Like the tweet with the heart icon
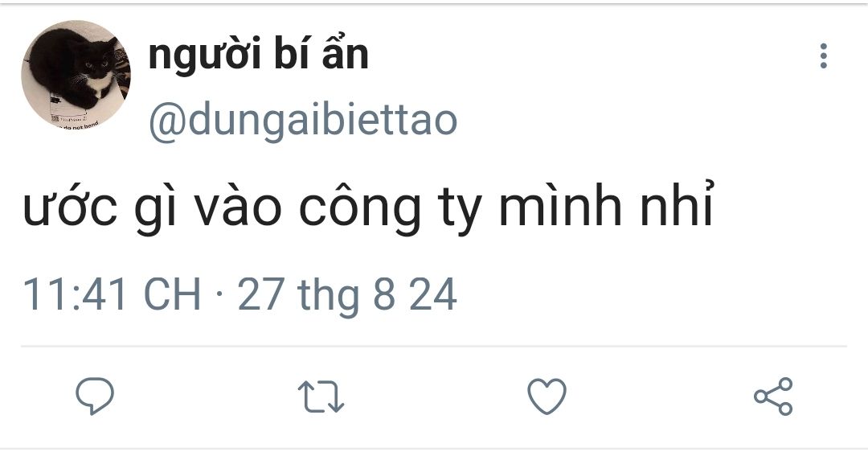Screen dimensions: 868x452 [547, 396]
